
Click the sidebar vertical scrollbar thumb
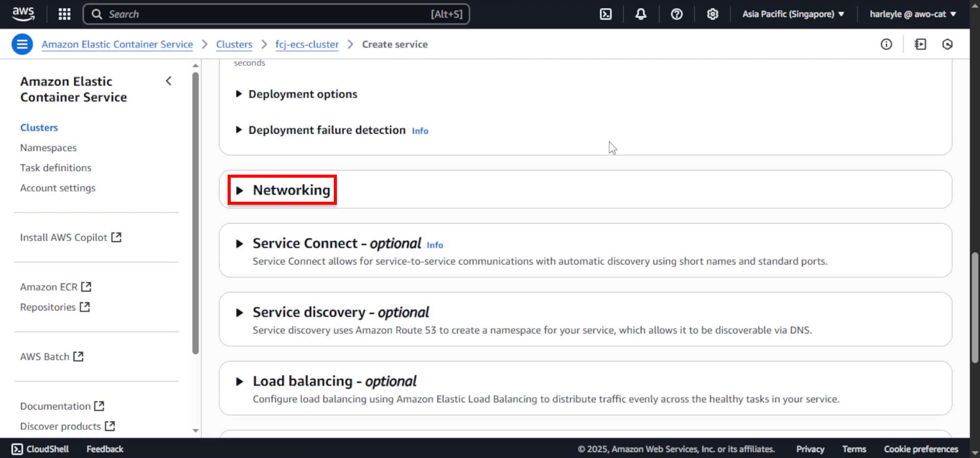(195, 213)
